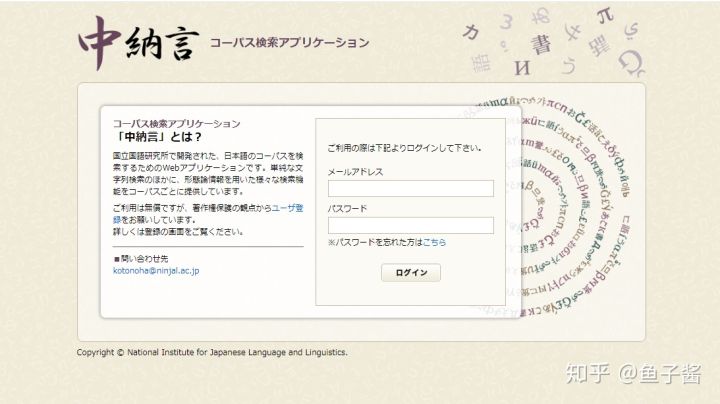Click the メールアドレス email input field
720x404 pixels.
[411, 188]
